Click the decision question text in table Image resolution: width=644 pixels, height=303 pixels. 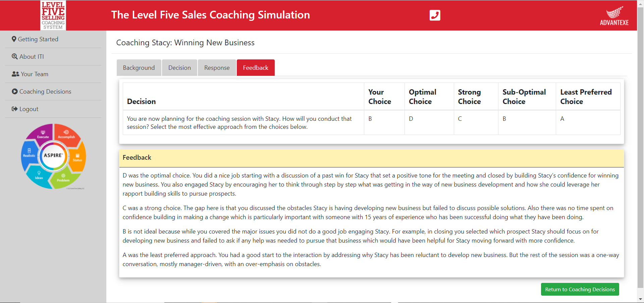[239, 122]
